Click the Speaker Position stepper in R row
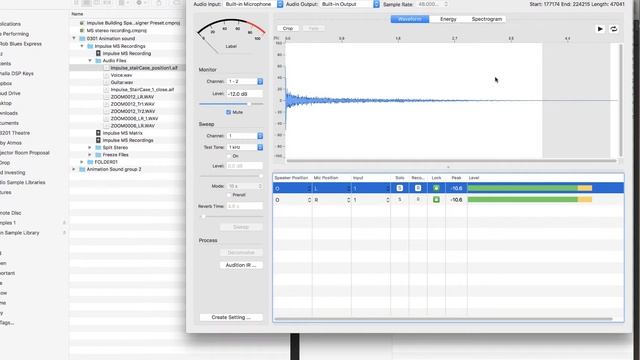The image size is (640, 360). pyautogui.click(x=309, y=200)
